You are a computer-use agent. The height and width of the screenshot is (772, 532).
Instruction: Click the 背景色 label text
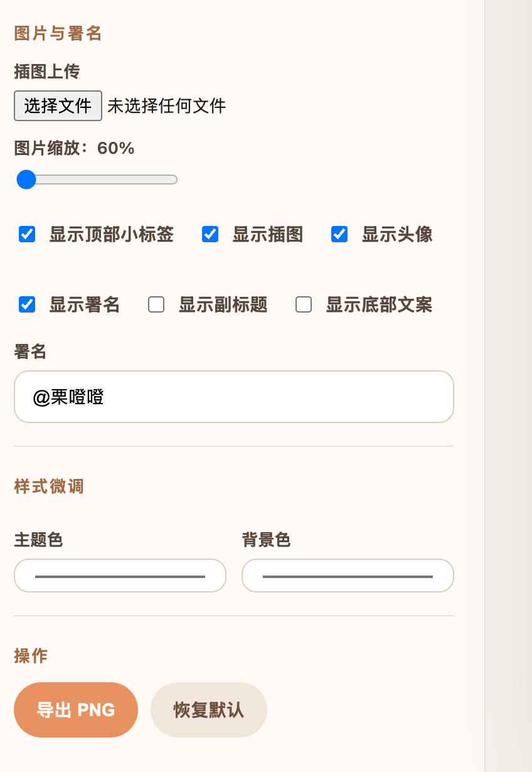[x=266, y=540]
